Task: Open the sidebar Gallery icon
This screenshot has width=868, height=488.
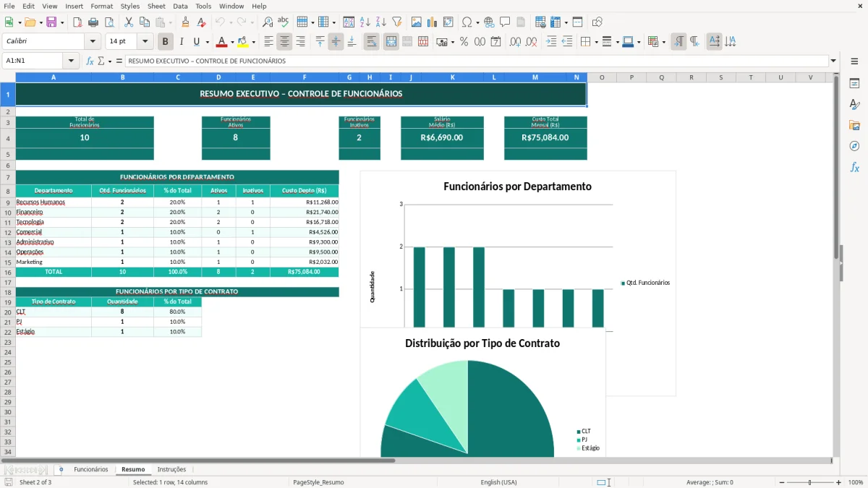Action: [x=854, y=126]
